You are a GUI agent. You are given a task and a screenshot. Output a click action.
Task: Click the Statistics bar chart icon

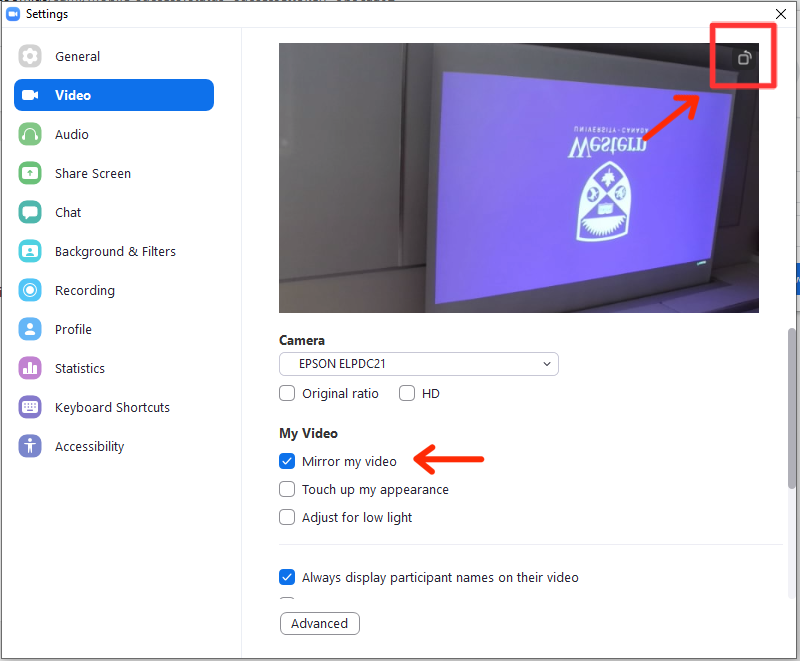click(x=30, y=368)
